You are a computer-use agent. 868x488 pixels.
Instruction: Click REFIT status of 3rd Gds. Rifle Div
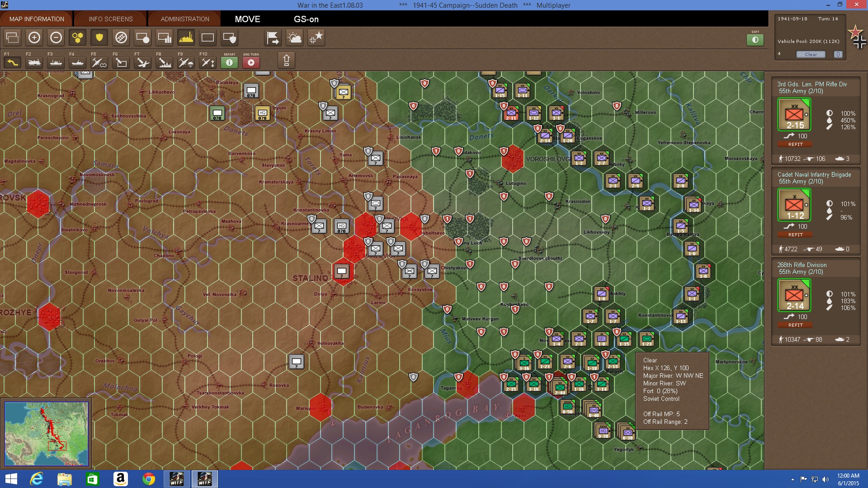click(x=795, y=145)
